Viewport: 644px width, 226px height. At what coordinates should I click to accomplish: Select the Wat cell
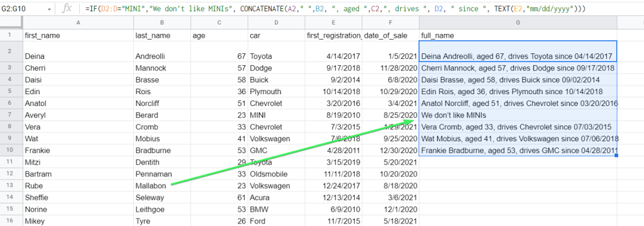point(79,139)
